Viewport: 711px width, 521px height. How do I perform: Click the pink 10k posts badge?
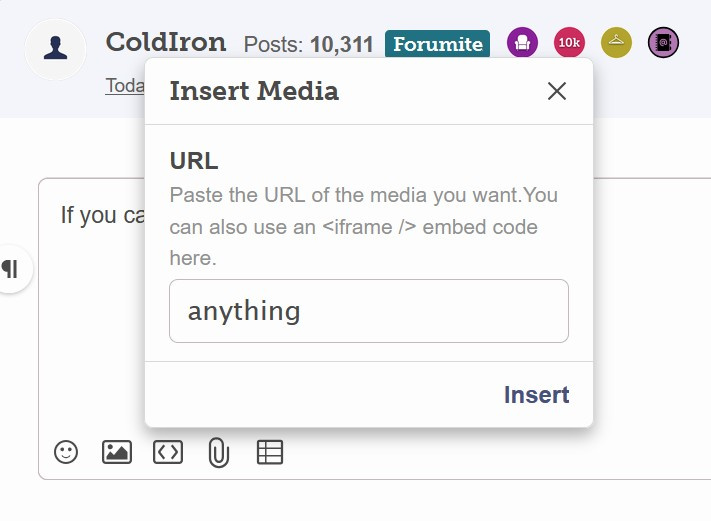point(569,43)
